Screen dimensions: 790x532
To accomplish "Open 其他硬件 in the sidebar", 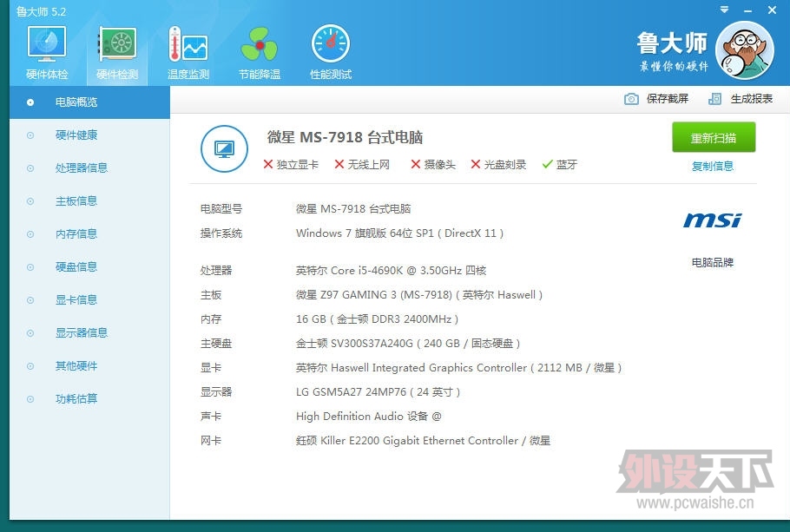I will pos(89,365).
